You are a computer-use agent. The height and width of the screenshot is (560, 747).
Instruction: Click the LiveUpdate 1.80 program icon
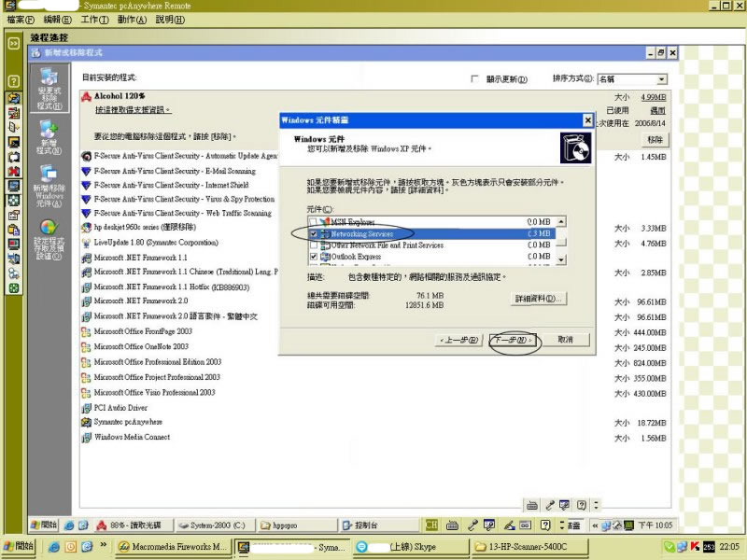86,243
